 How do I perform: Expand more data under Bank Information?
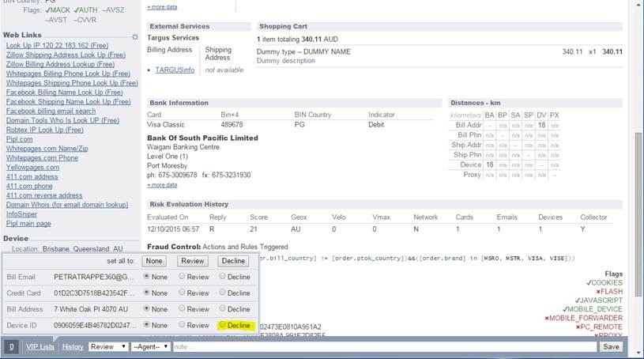click(x=162, y=185)
